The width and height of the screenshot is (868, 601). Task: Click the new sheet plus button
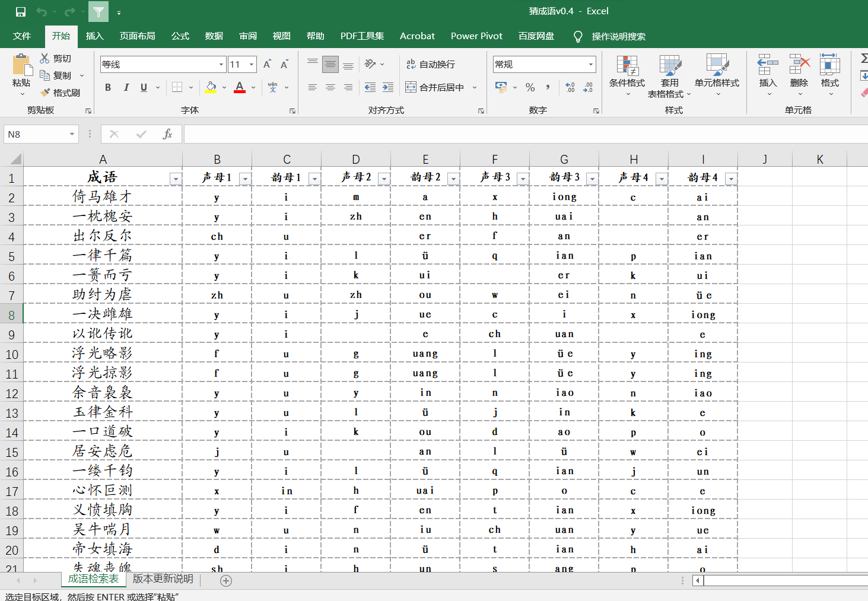pyautogui.click(x=226, y=581)
